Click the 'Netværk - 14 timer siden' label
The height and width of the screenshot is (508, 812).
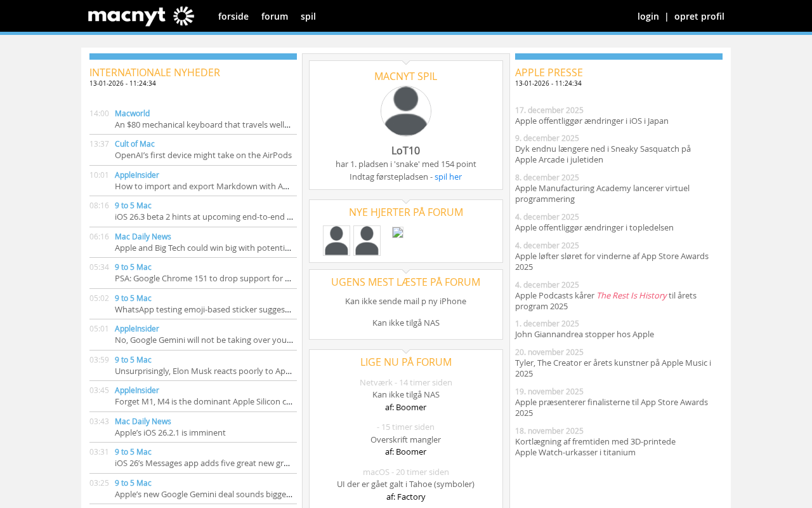click(x=406, y=382)
